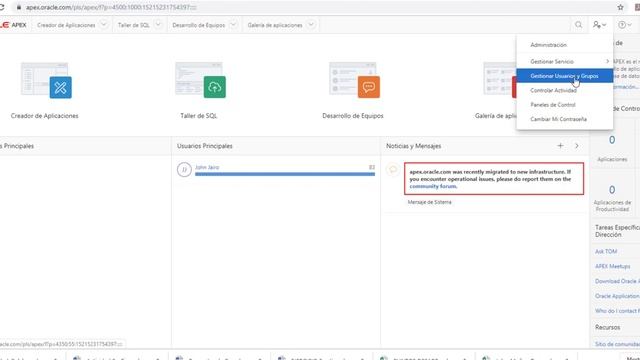This screenshot has height=360, width=640.
Task: Click Aplicaciones count zero
Action: pos(612,140)
